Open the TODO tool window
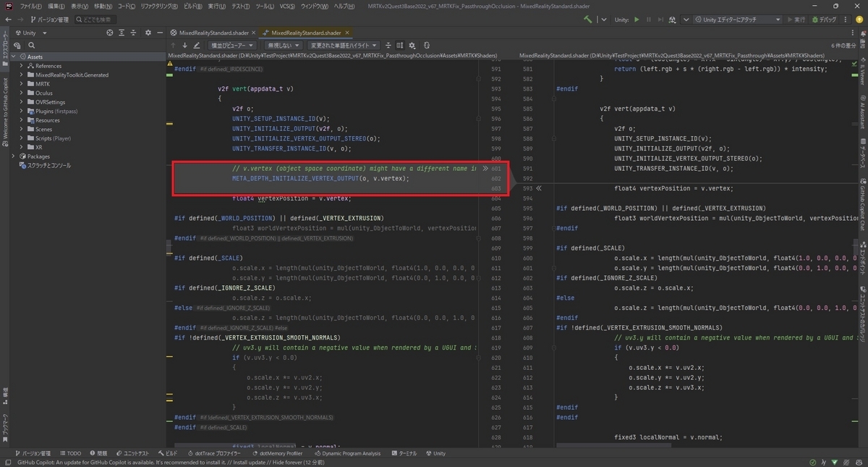 pyautogui.click(x=70, y=453)
